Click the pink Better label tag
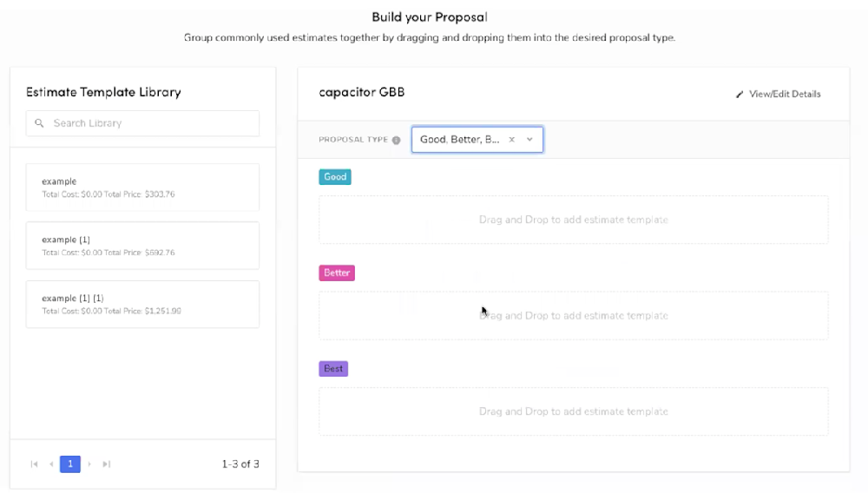Viewport: 868px width, 493px height. pyautogui.click(x=337, y=273)
